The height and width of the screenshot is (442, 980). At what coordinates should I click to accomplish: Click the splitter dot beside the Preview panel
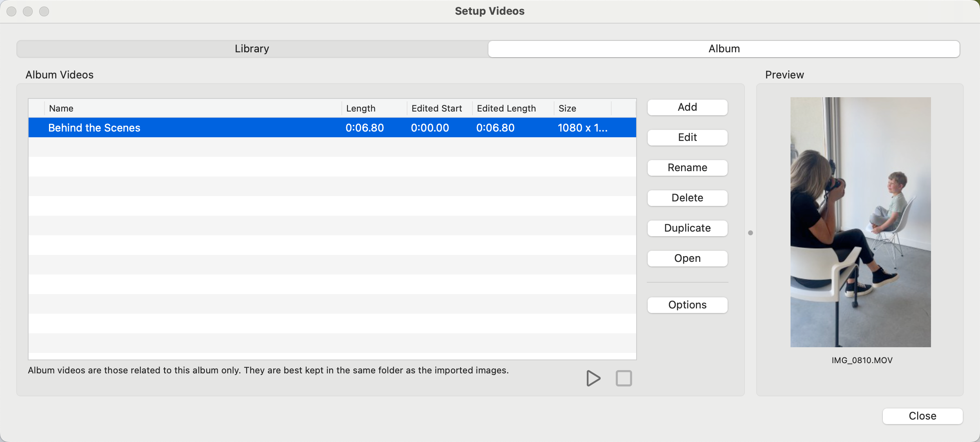(x=750, y=233)
